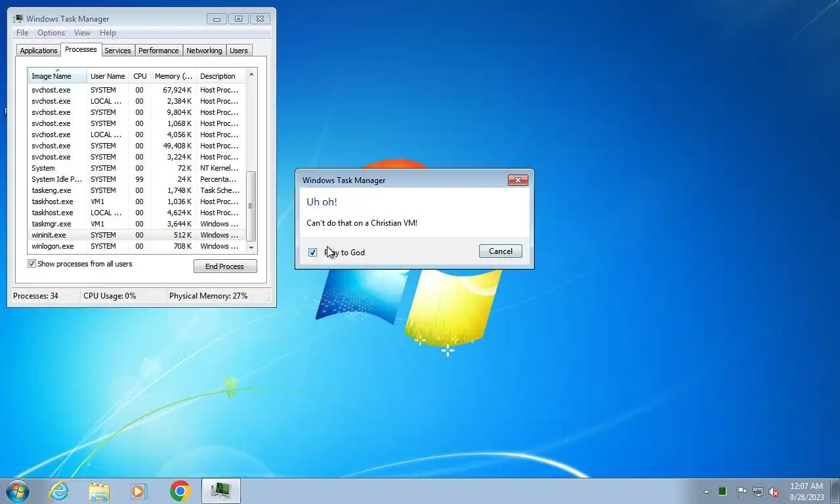Click Task Manager title bar icon
This screenshot has width=840, height=504.
(18, 18)
